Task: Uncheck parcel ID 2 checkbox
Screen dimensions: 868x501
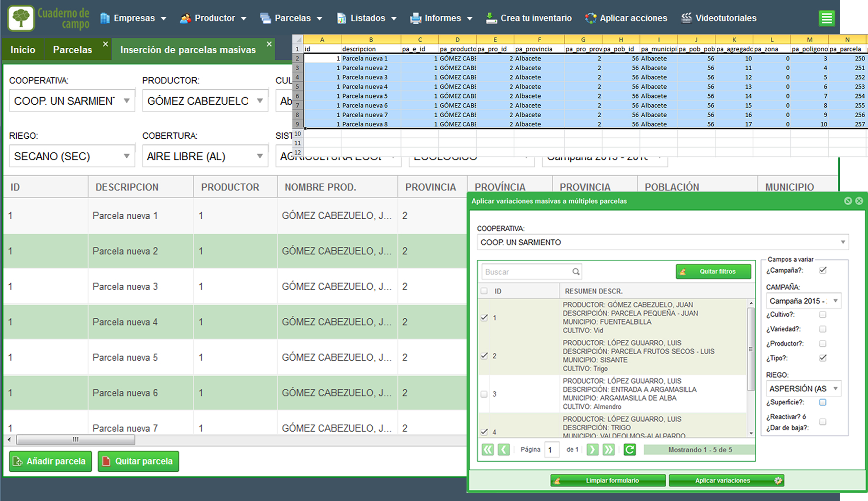Action: point(484,356)
